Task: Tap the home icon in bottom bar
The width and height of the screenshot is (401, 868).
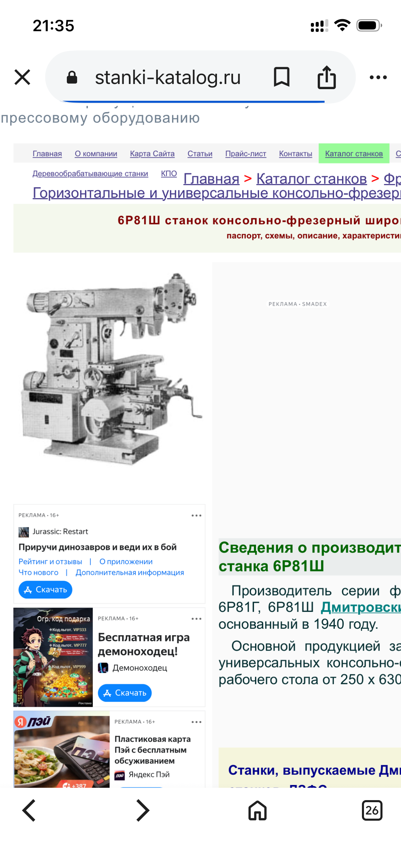Action: 257,810
